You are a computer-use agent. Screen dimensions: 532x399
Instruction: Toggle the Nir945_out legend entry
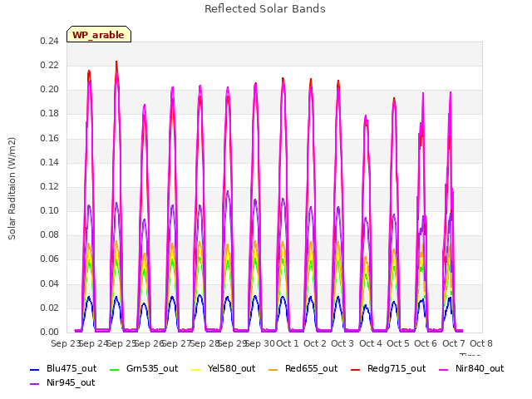(62, 383)
